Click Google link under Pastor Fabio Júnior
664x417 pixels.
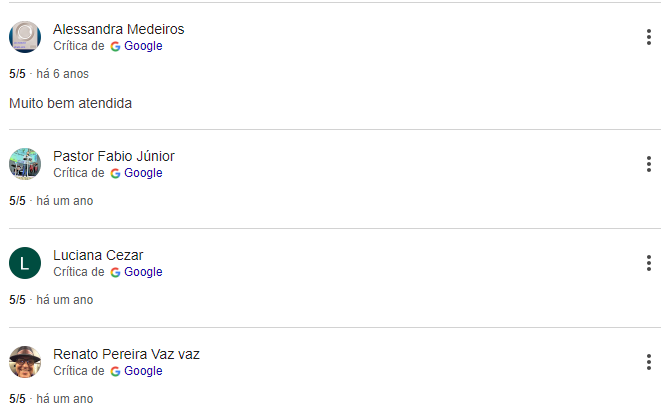(143, 173)
